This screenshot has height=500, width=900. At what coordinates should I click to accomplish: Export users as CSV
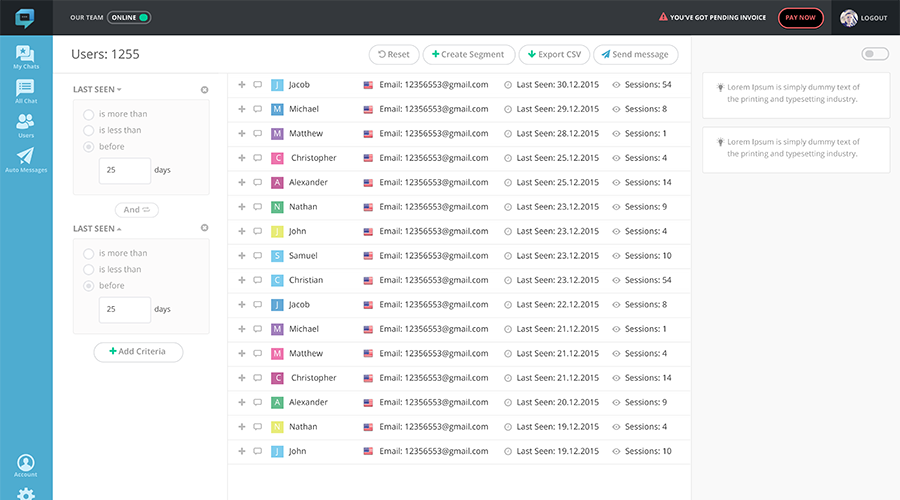[554, 55]
